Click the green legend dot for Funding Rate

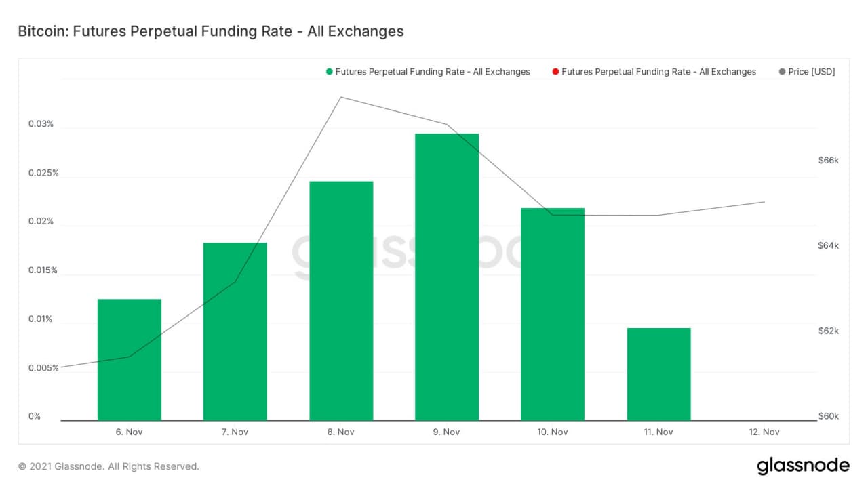pos(330,72)
